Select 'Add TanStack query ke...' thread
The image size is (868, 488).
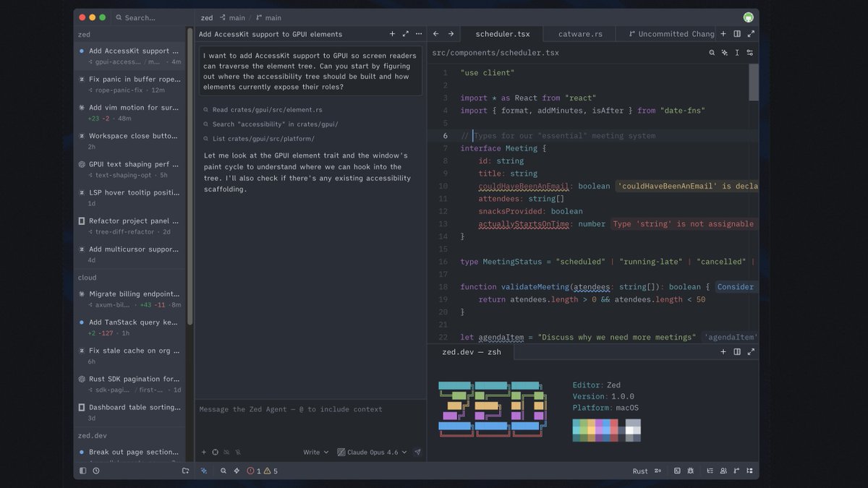[129, 328]
